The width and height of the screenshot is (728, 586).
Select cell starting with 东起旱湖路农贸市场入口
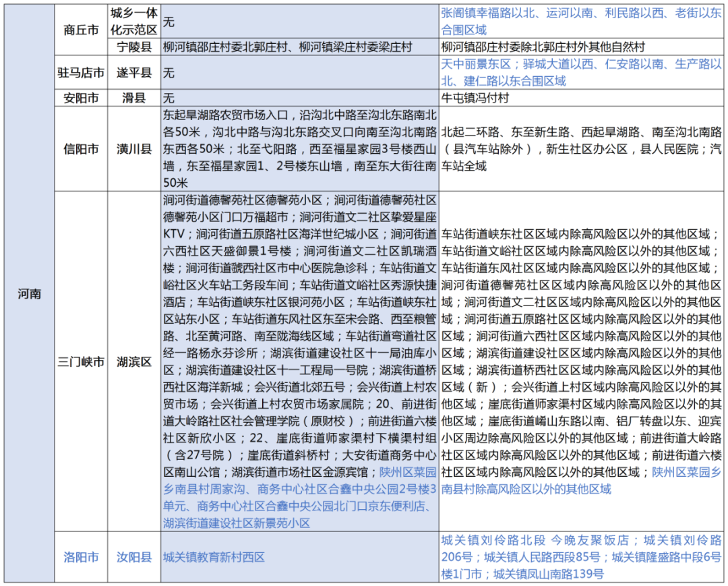coord(300,148)
